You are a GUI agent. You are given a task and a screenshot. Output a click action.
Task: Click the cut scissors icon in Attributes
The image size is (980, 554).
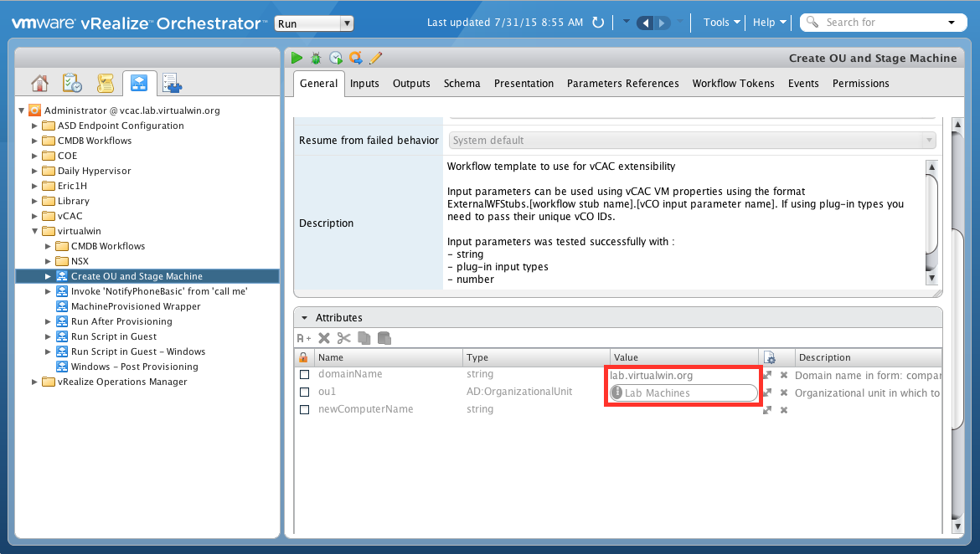(x=343, y=338)
